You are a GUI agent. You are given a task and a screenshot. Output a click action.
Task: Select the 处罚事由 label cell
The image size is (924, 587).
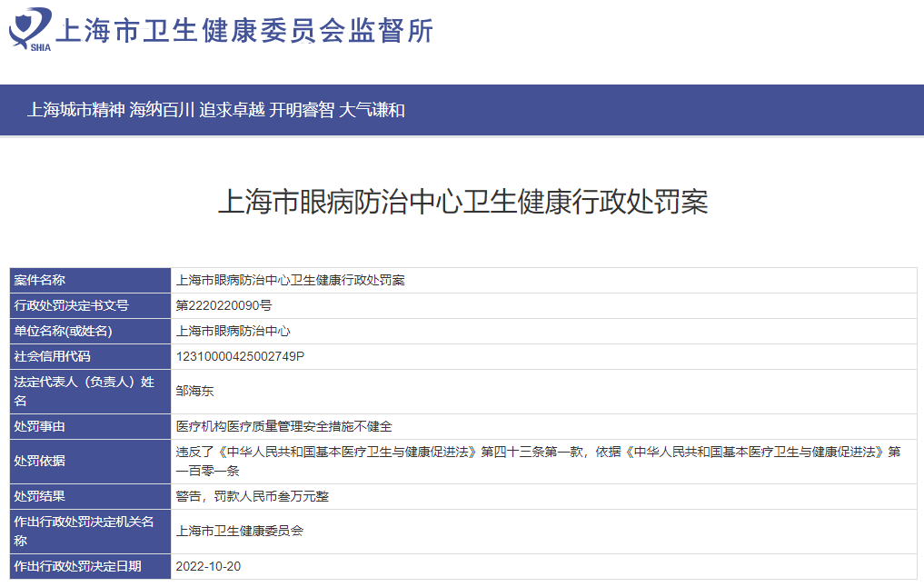[x=90, y=427]
